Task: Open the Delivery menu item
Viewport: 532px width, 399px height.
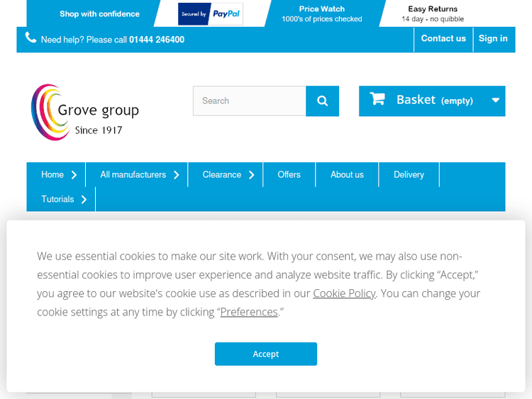Action: click(409, 175)
